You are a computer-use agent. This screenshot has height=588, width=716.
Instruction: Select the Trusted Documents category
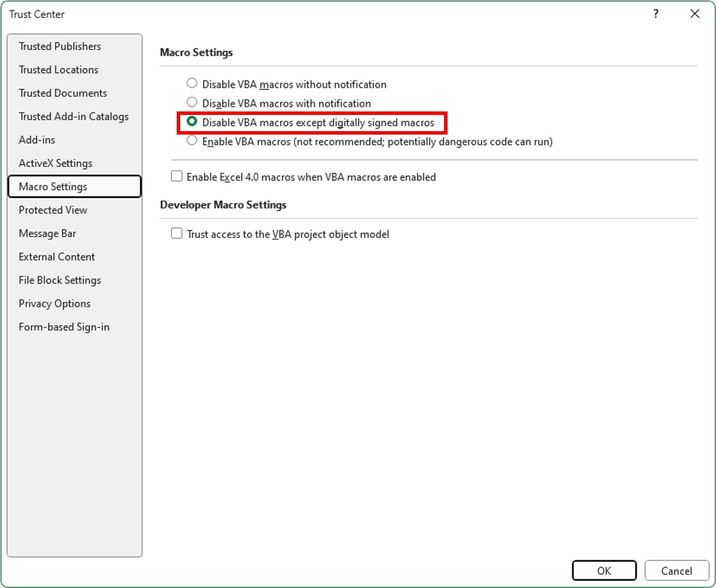point(62,93)
